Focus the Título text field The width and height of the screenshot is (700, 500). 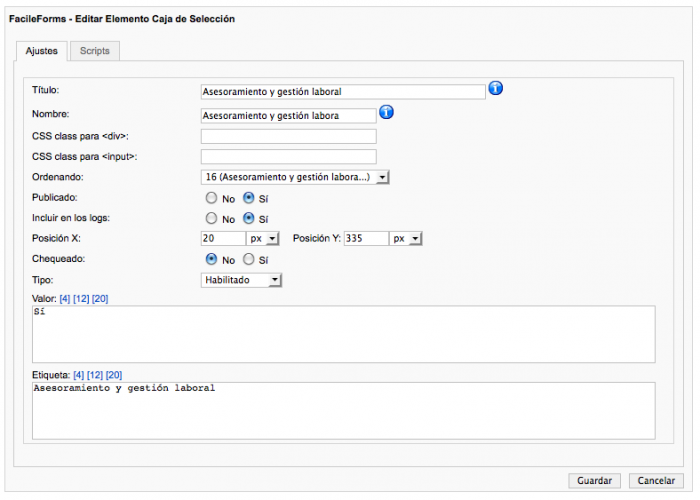(x=343, y=92)
